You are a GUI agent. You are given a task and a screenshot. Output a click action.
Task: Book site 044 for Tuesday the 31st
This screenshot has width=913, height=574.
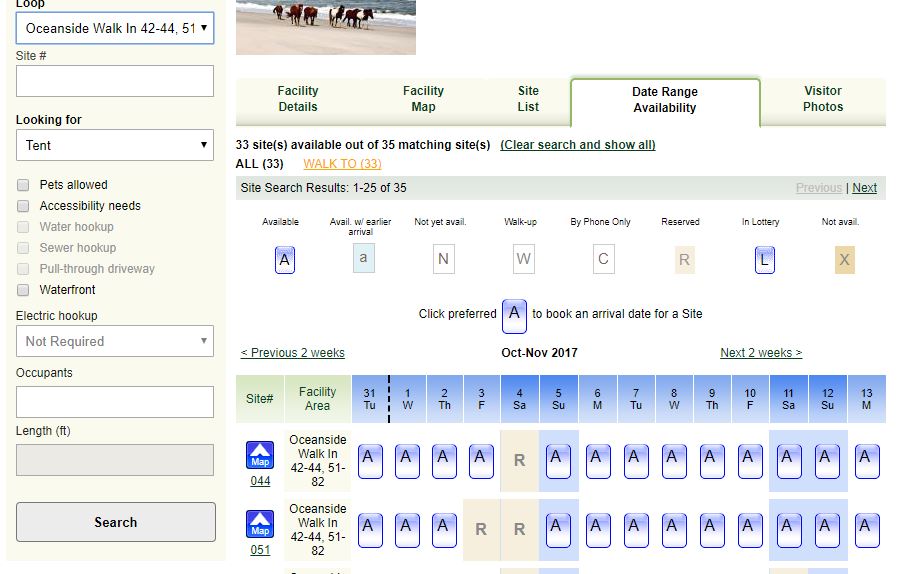370,461
